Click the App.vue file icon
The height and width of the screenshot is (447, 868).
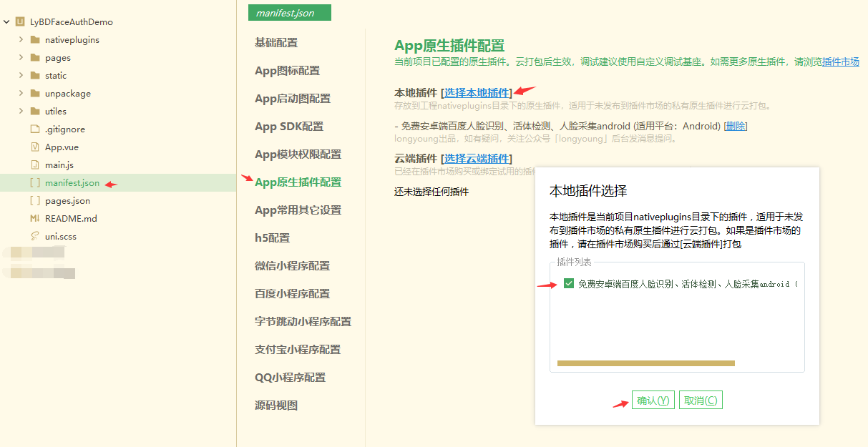point(35,147)
